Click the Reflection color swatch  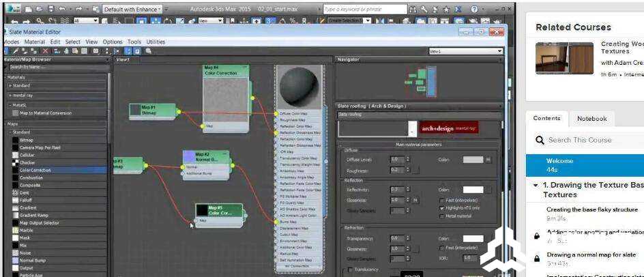tap(473, 190)
